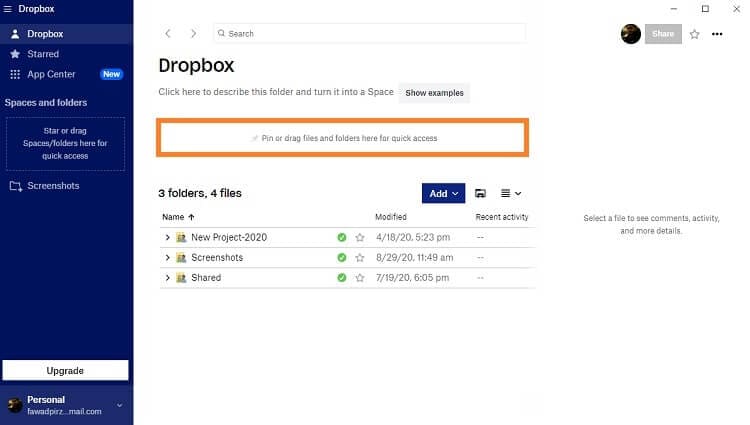Screen dimensions: 750x425
Task: Click sync status checkmark for New Project-2020
Action: point(342,237)
